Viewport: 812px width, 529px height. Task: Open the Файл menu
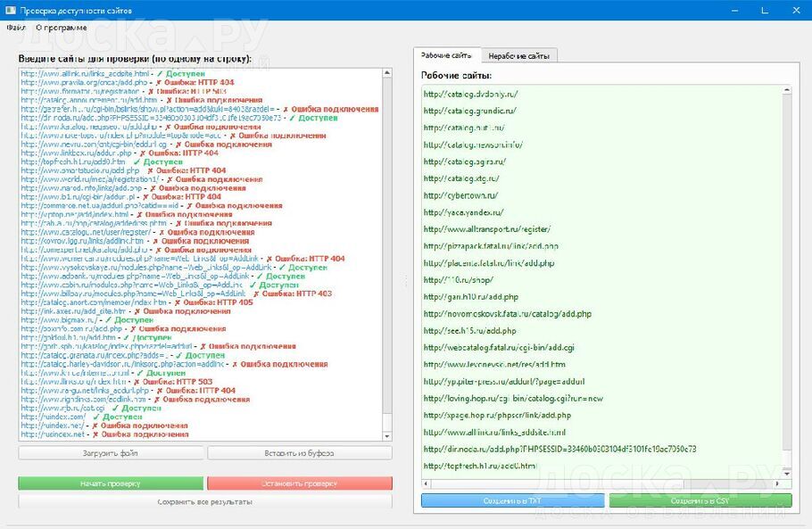(x=15, y=28)
